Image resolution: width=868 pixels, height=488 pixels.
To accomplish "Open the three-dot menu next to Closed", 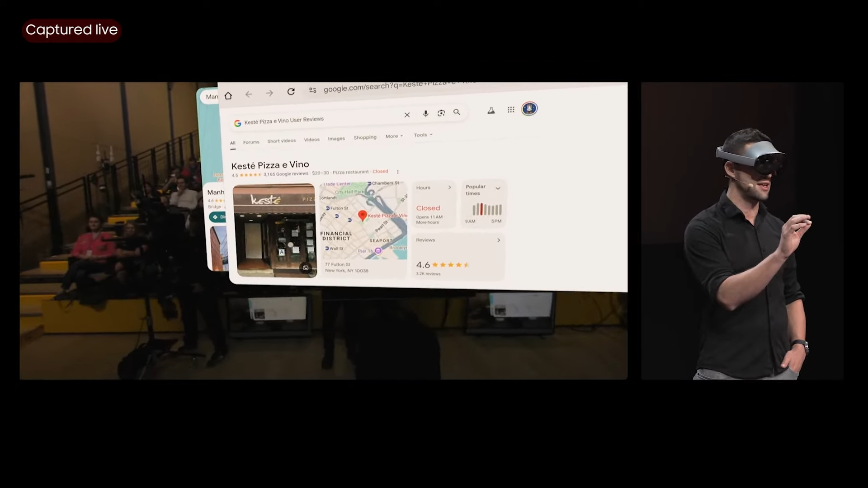I will pyautogui.click(x=397, y=172).
